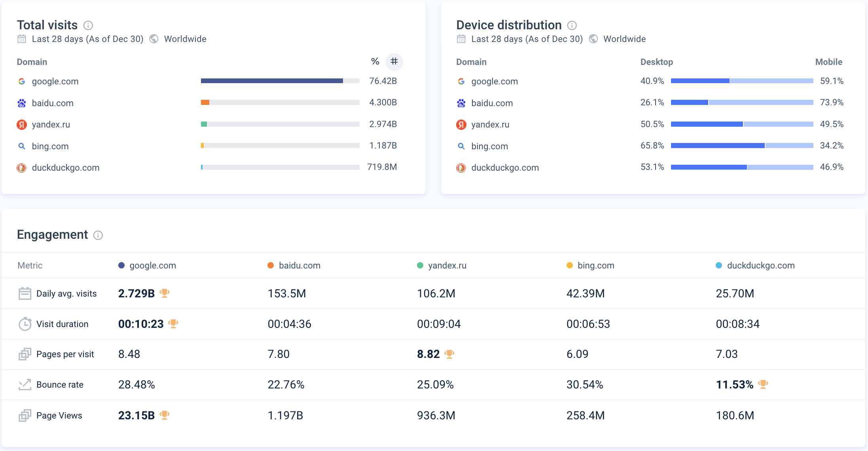
Task: Click baidu.com column header in Engagement
Action: pyautogui.click(x=294, y=265)
